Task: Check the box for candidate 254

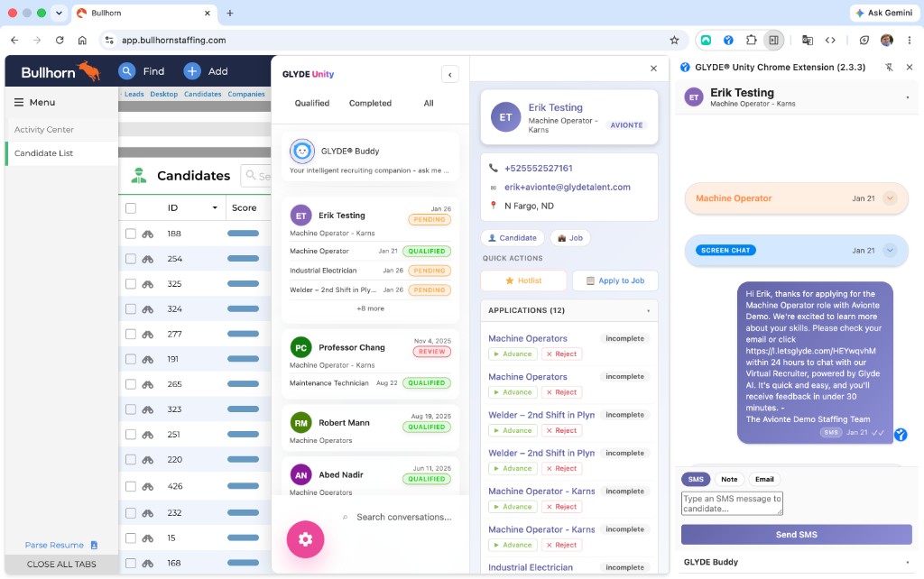Action: (x=131, y=259)
